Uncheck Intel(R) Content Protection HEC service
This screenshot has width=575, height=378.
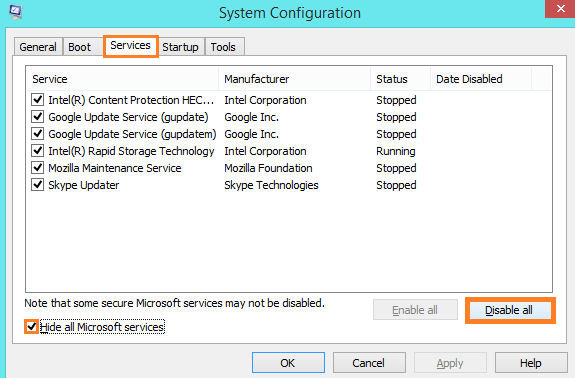pyautogui.click(x=37, y=100)
